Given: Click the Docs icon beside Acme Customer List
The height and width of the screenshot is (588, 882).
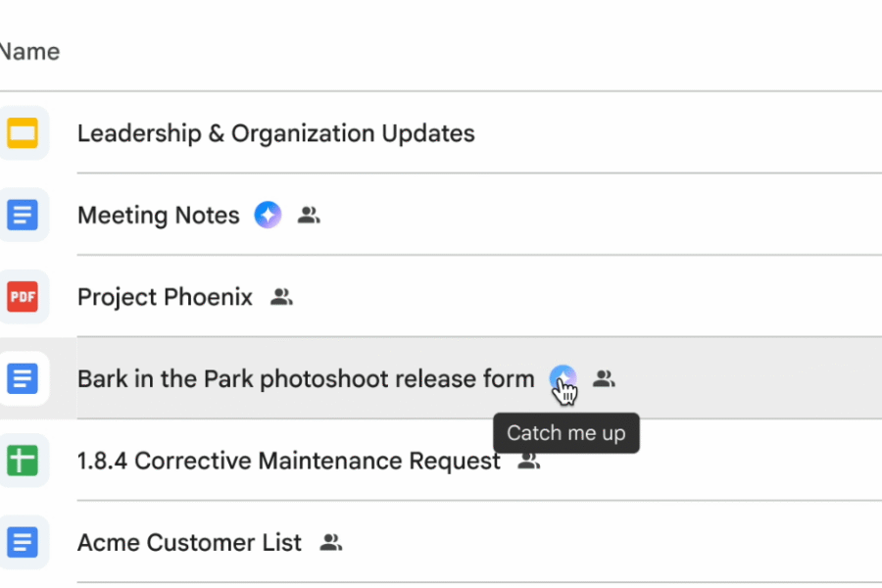Looking at the screenshot, I should [x=24, y=542].
